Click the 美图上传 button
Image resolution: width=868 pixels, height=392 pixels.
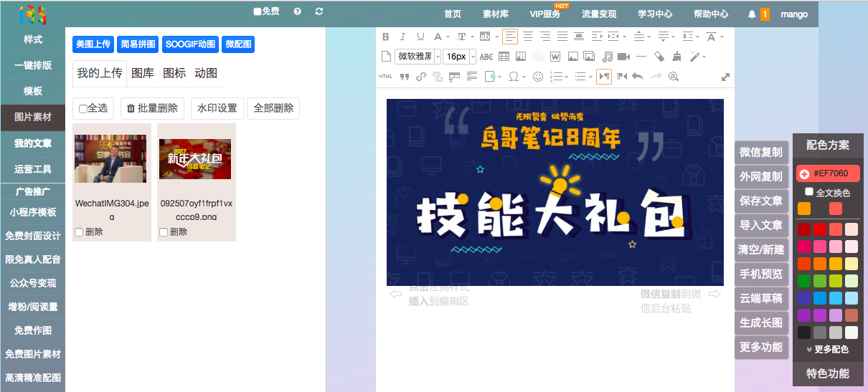point(93,44)
